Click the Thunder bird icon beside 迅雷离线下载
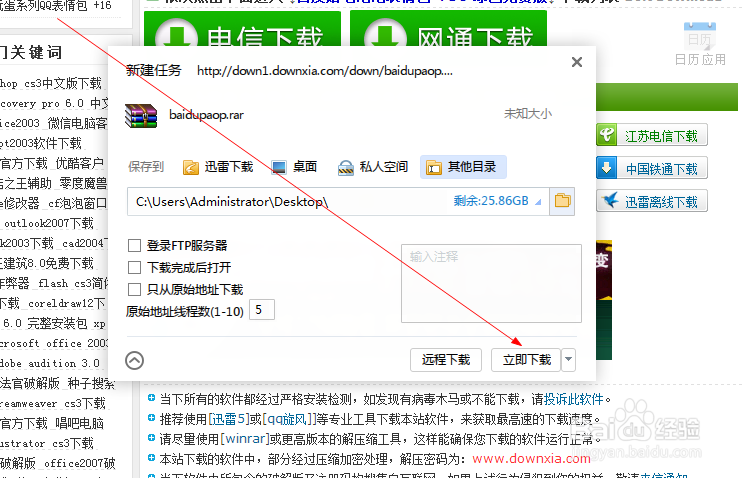Image resolution: width=744 pixels, height=478 pixels. tap(609, 200)
